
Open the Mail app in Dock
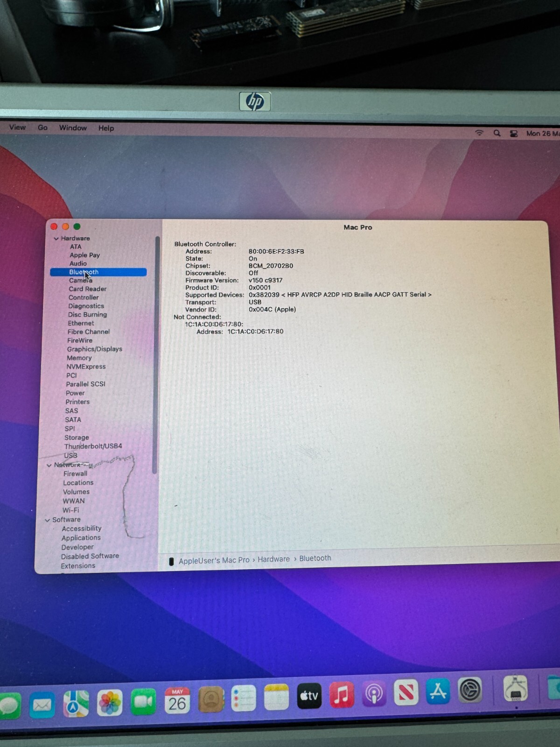[42, 705]
